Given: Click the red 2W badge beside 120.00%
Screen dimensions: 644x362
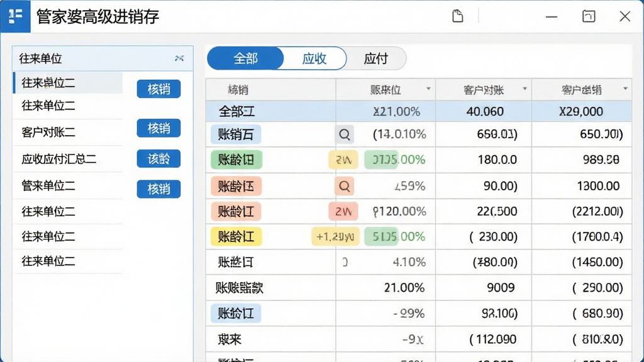Looking at the screenshot, I should pyautogui.click(x=343, y=211).
